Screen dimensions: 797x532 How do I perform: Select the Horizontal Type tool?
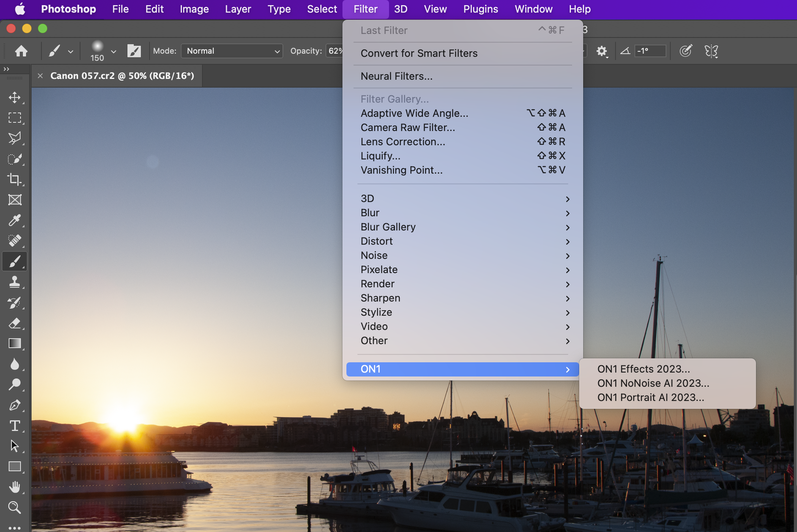[15, 426]
